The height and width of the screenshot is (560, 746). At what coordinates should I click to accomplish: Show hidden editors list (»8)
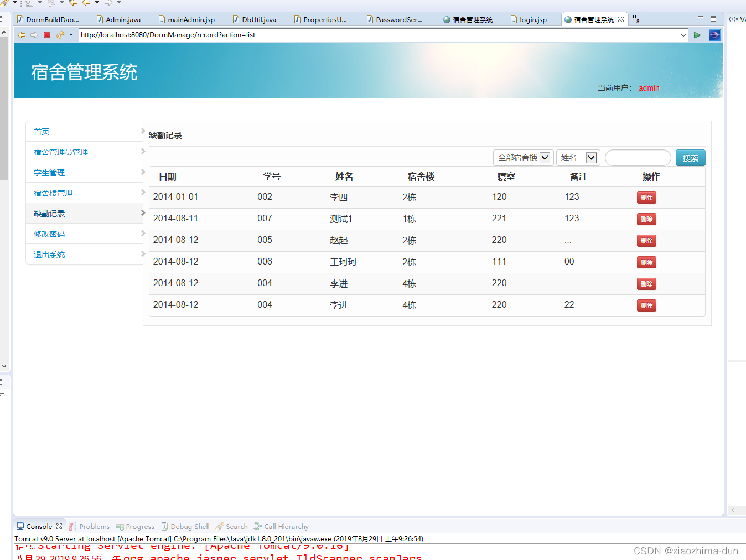click(x=636, y=19)
